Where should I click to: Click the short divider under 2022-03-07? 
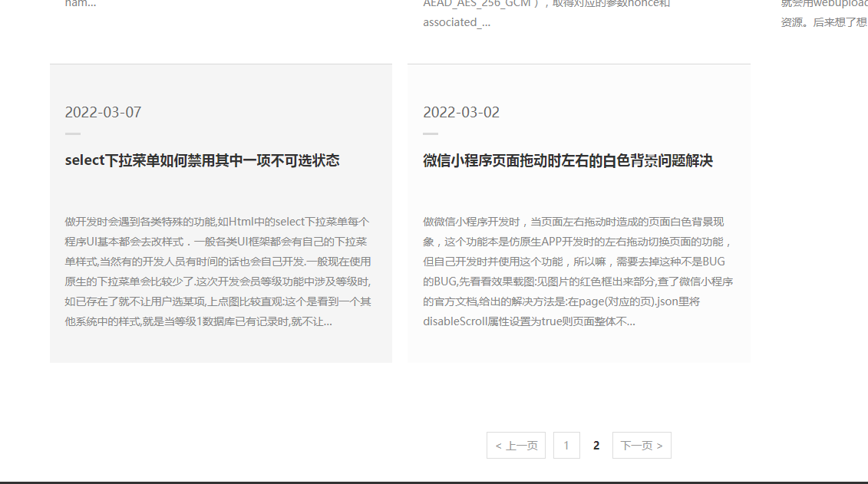click(73, 133)
